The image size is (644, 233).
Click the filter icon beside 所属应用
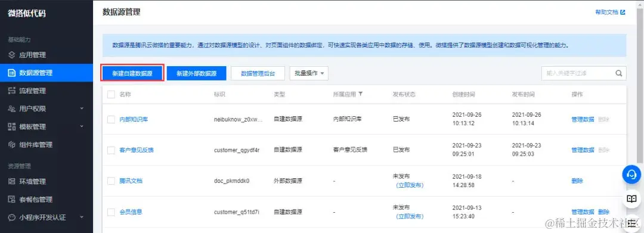pyautogui.click(x=360, y=94)
